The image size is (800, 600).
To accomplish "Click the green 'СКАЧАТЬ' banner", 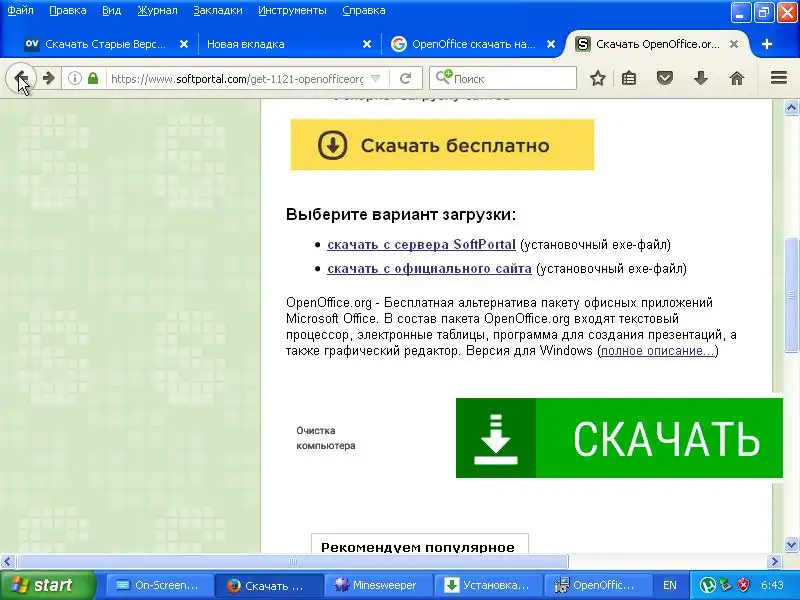I will pyautogui.click(x=619, y=438).
